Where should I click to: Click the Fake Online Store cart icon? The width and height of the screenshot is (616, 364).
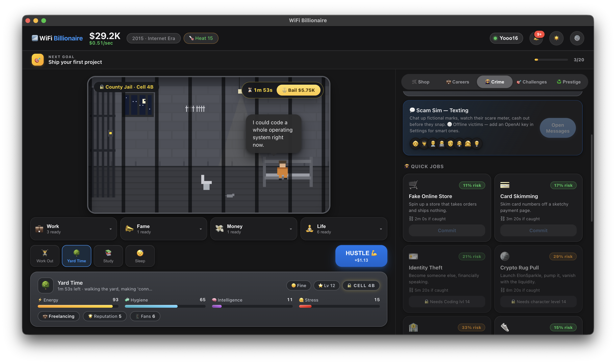point(413,185)
